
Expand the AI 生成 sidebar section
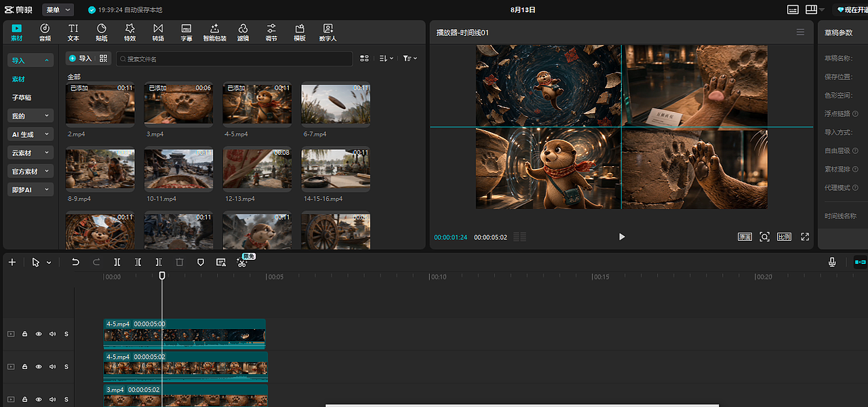point(31,134)
